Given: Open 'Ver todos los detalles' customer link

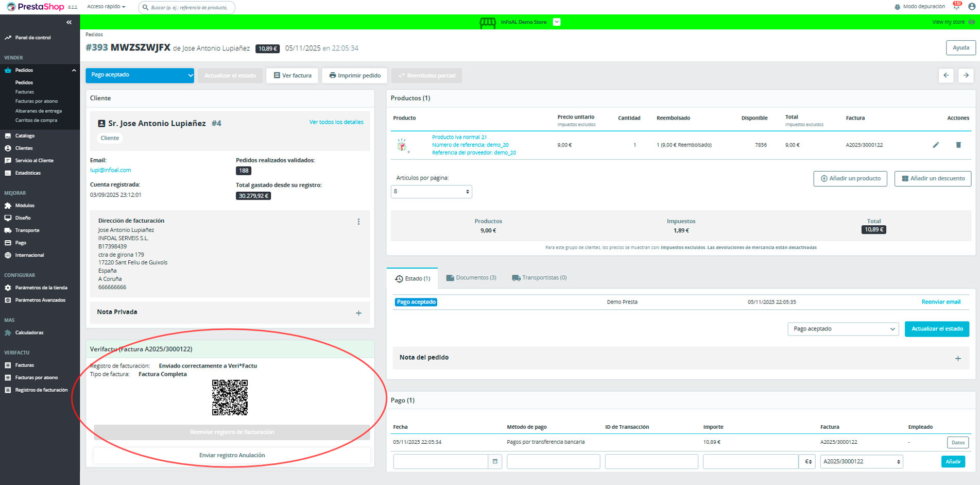Looking at the screenshot, I should click(x=336, y=122).
